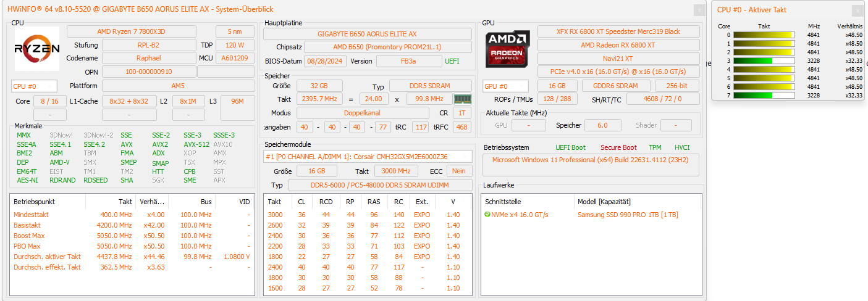The height and width of the screenshot is (301, 868).
Task: Click the 128 / 288 ROPs/TMUs field
Action: click(558, 99)
